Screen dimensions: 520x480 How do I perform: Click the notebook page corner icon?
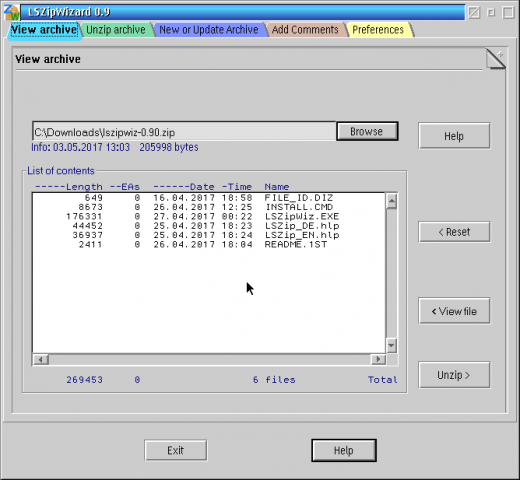(x=496, y=59)
